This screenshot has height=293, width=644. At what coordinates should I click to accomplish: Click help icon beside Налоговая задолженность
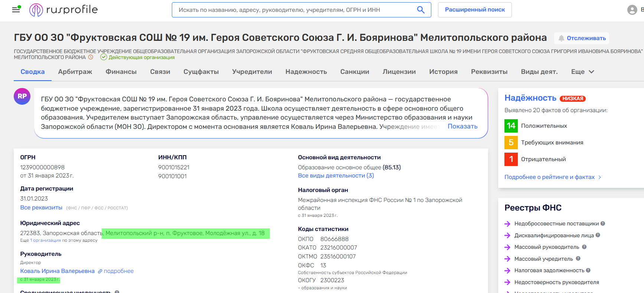(588, 270)
